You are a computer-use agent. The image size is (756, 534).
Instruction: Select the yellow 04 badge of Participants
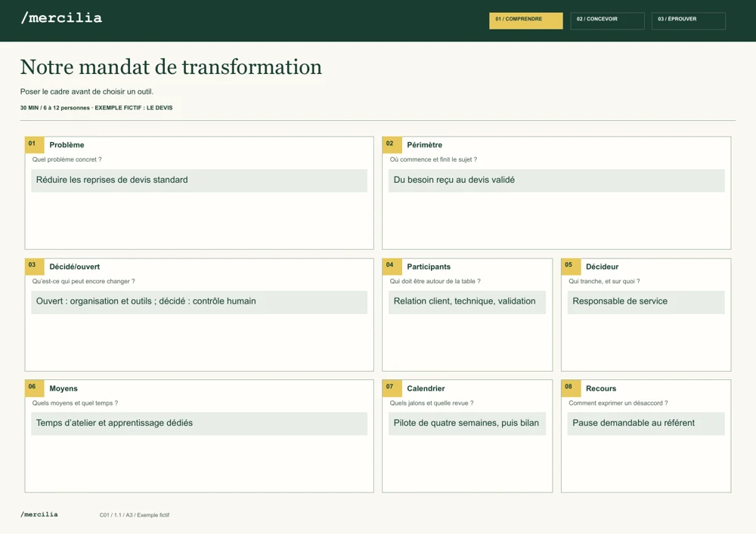[x=392, y=267]
